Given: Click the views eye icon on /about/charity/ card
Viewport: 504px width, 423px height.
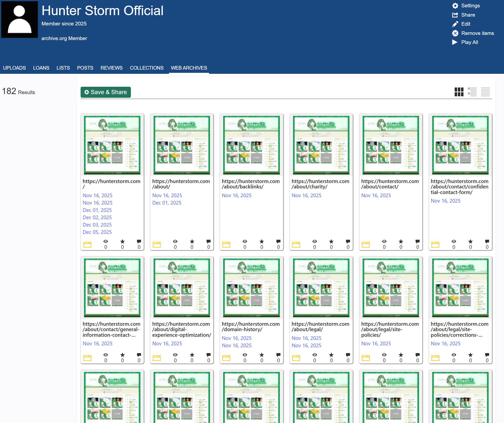Looking at the screenshot, I should pyautogui.click(x=315, y=241).
